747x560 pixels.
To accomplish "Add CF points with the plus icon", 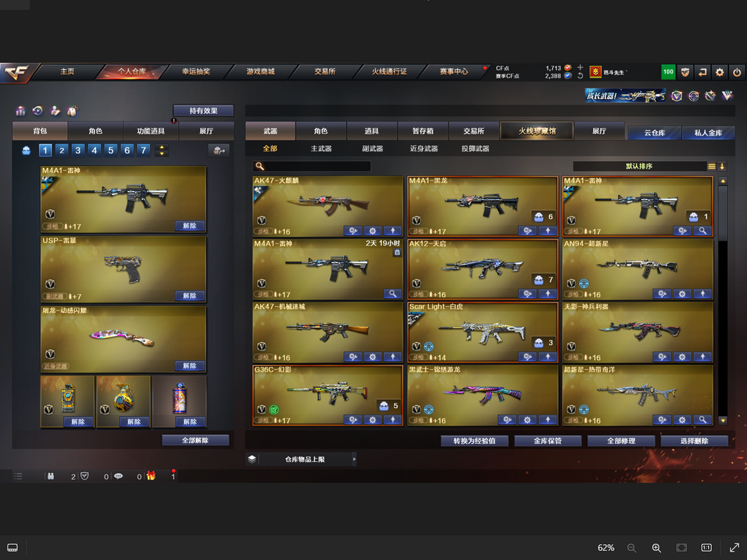I will pyautogui.click(x=580, y=68).
